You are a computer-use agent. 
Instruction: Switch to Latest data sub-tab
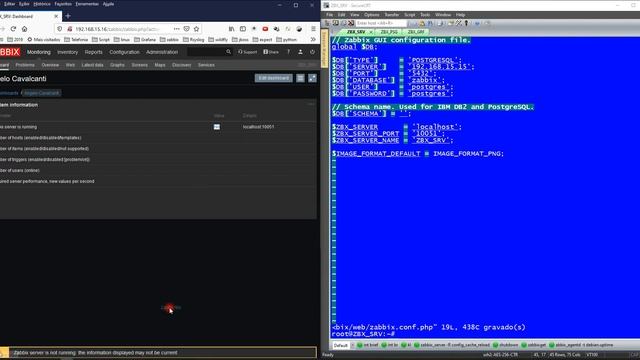[92, 65]
